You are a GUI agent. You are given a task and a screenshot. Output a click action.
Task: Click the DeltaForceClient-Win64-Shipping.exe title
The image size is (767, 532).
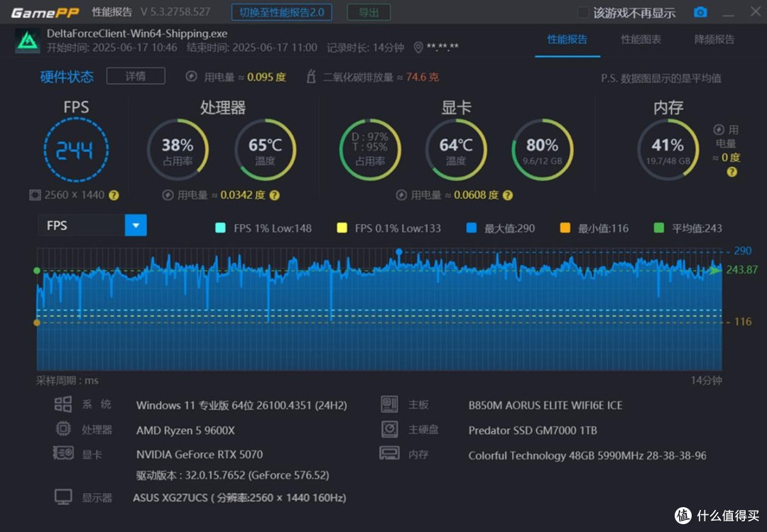(137, 34)
